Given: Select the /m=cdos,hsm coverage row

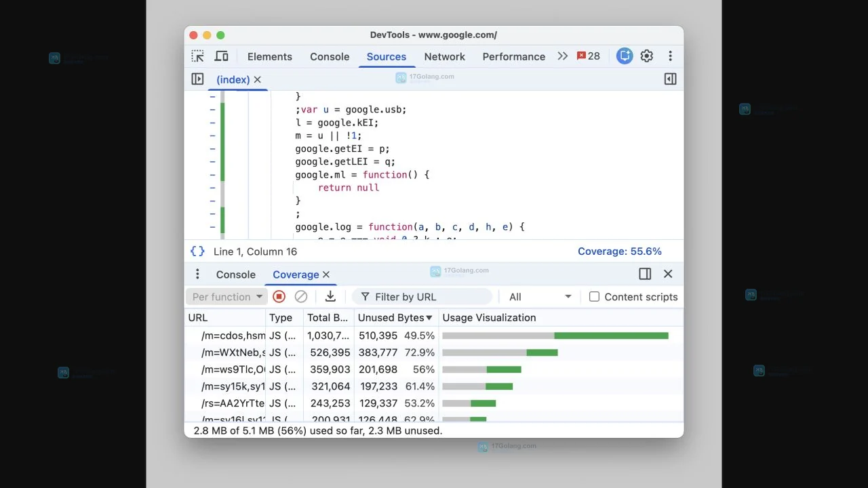Looking at the screenshot, I should click(434, 335).
